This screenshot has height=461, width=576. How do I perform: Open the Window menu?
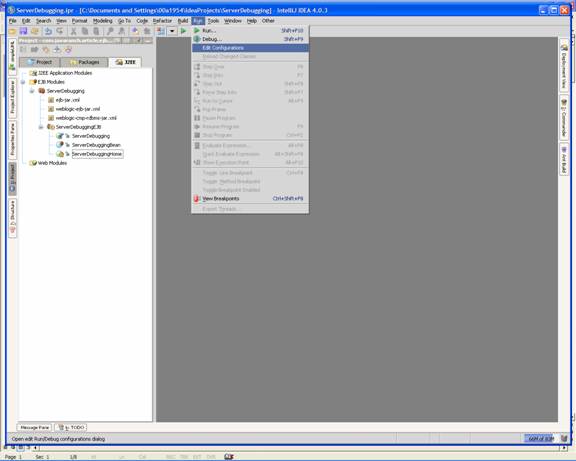pos(233,21)
